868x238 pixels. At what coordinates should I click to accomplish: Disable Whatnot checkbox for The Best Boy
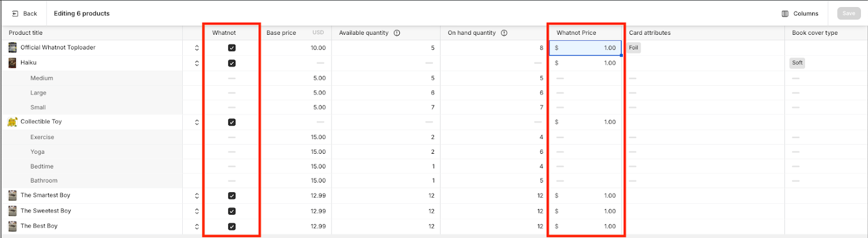pos(232,227)
